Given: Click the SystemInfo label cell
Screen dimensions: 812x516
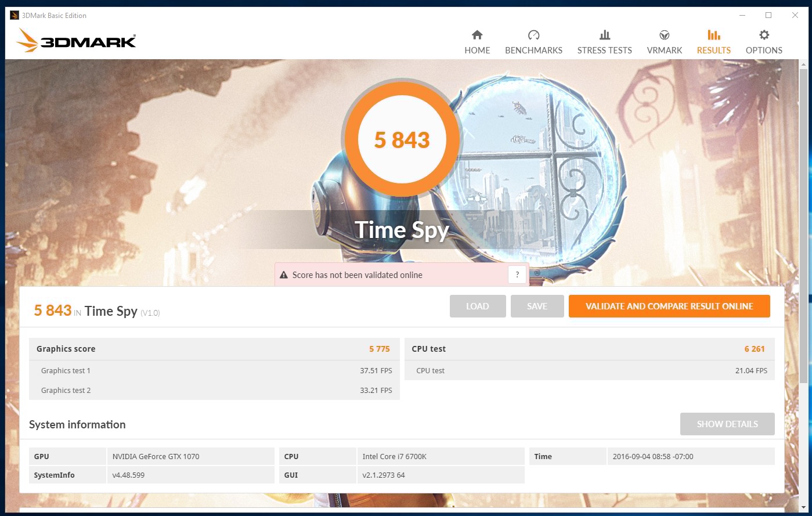Looking at the screenshot, I should (x=68, y=475).
